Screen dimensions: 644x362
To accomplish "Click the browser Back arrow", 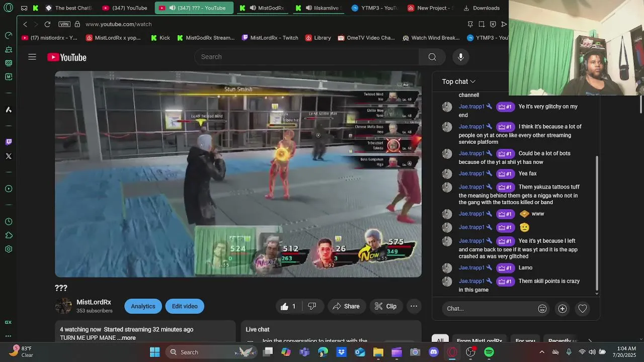I will pyautogui.click(x=25, y=24).
